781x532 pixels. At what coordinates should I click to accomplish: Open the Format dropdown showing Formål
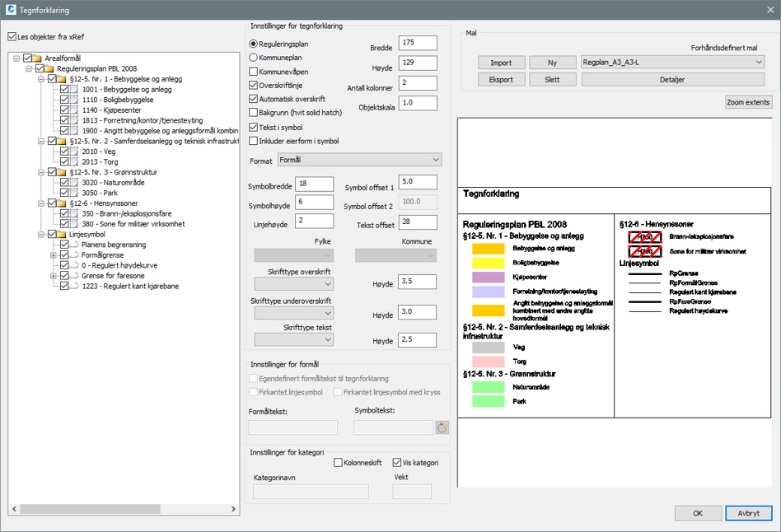(359, 160)
